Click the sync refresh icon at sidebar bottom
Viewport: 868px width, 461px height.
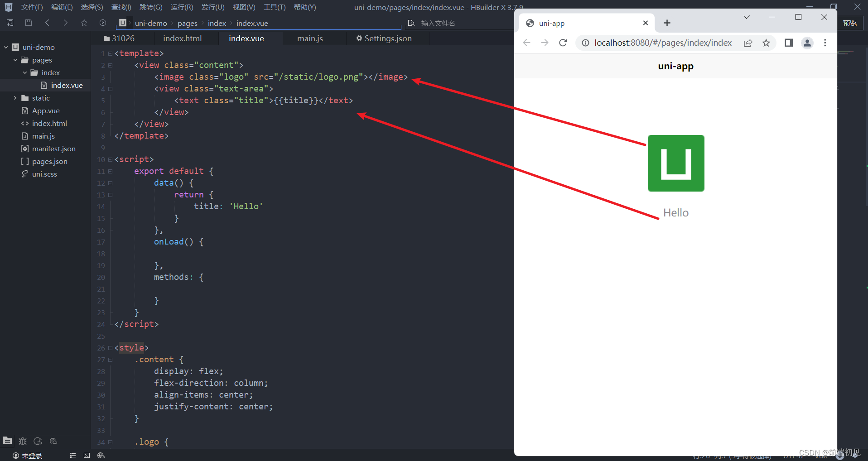click(x=38, y=441)
